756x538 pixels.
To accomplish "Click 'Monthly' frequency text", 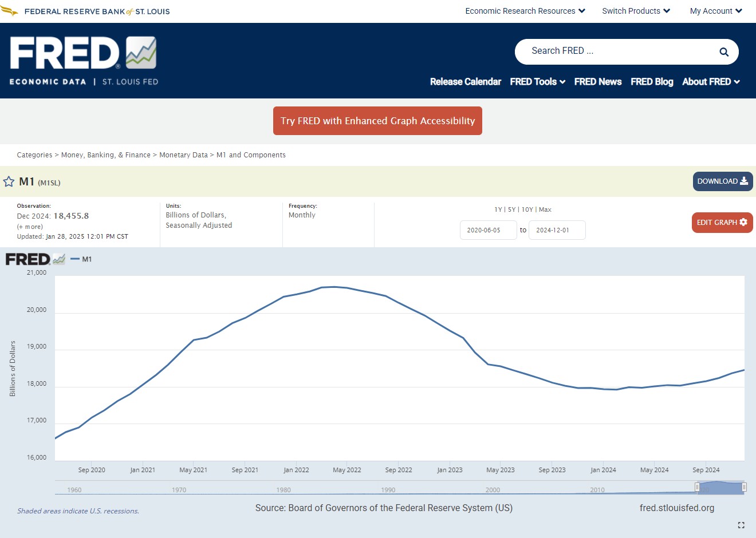I will pos(302,215).
